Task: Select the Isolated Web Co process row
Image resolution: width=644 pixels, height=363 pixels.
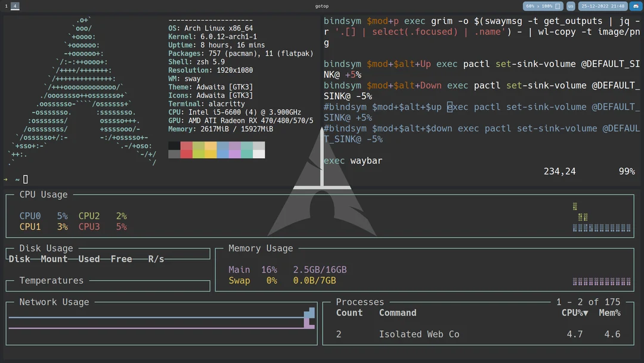Action: [x=417, y=334]
